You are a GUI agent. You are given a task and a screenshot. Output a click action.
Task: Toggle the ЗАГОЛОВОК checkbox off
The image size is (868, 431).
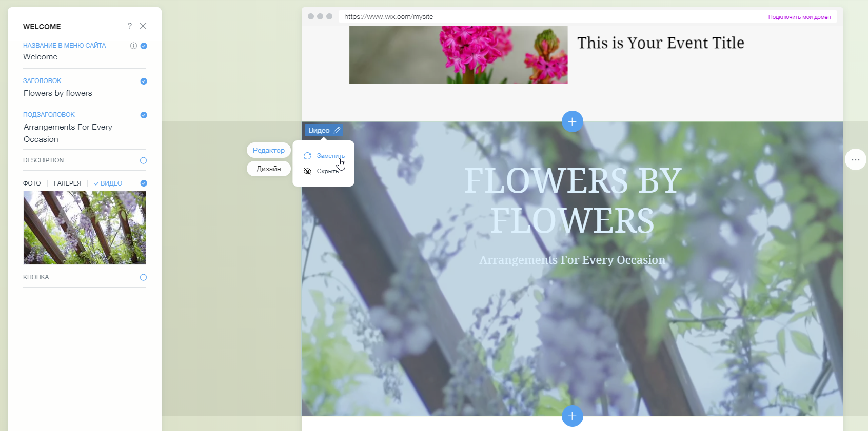(x=144, y=81)
